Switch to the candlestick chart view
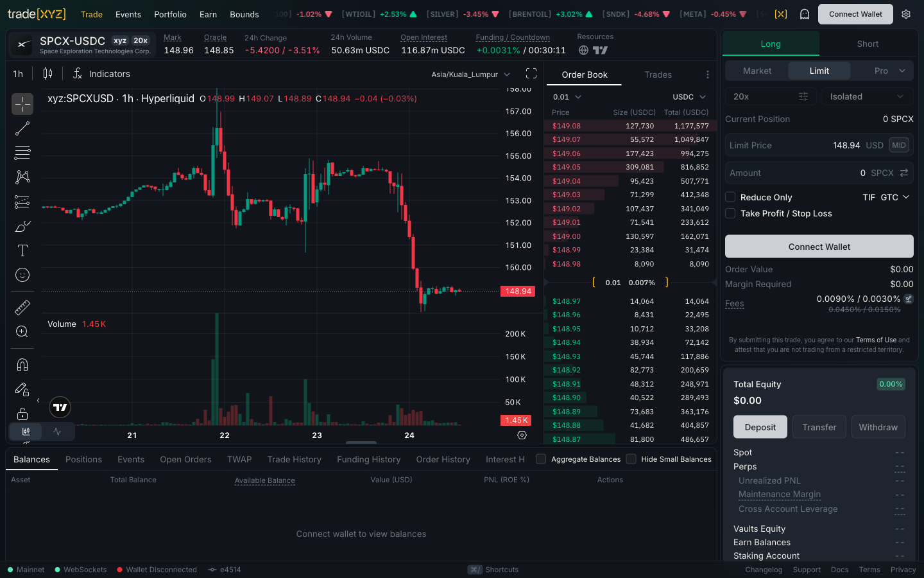 pos(26,432)
